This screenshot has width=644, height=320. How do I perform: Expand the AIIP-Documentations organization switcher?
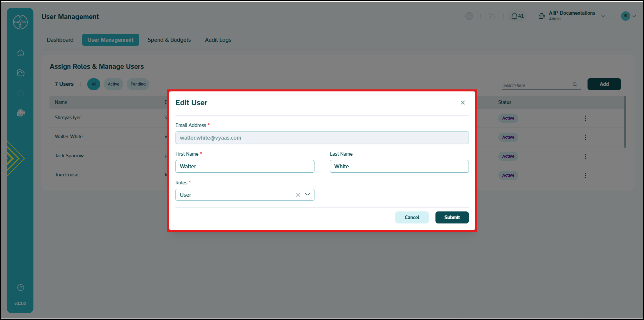click(603, 16)
